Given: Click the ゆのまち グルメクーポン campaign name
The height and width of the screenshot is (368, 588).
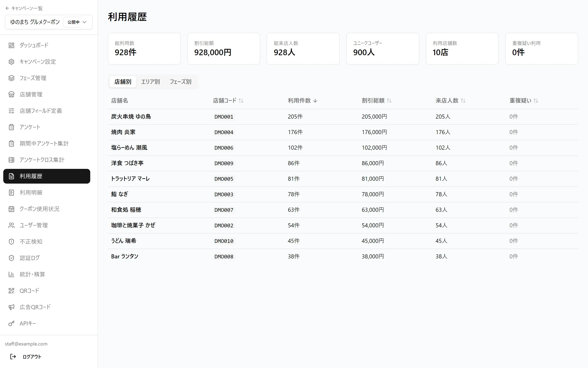Looking at the screenshot, I should tap(35, 22).
